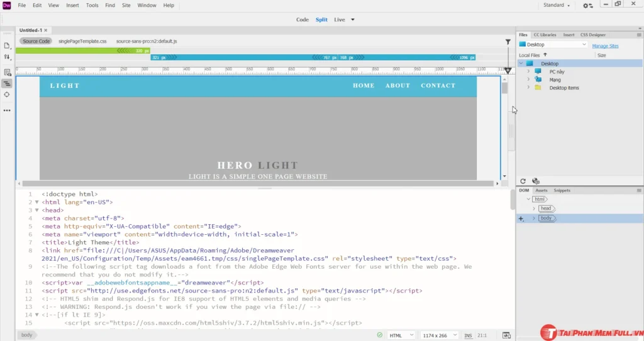Click ABOUT link in page preview
This screenshot has width=644, height=341.
(397, 85)
